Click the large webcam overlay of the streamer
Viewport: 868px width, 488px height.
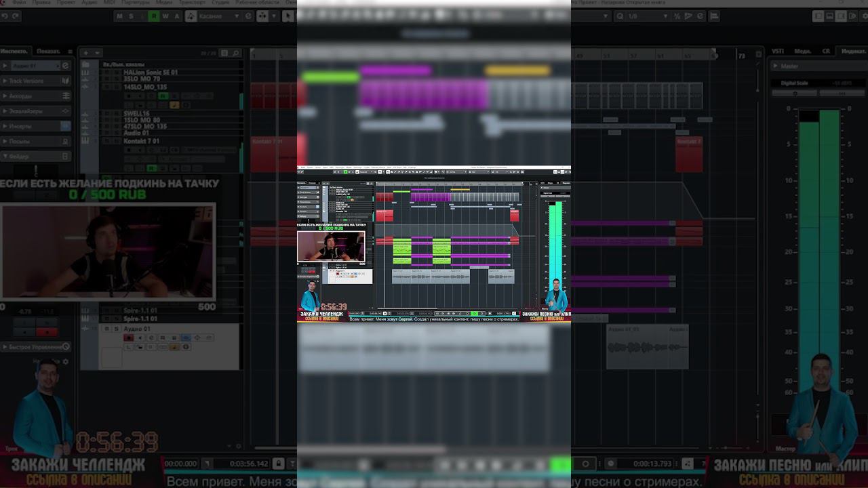tap(108, 251)
